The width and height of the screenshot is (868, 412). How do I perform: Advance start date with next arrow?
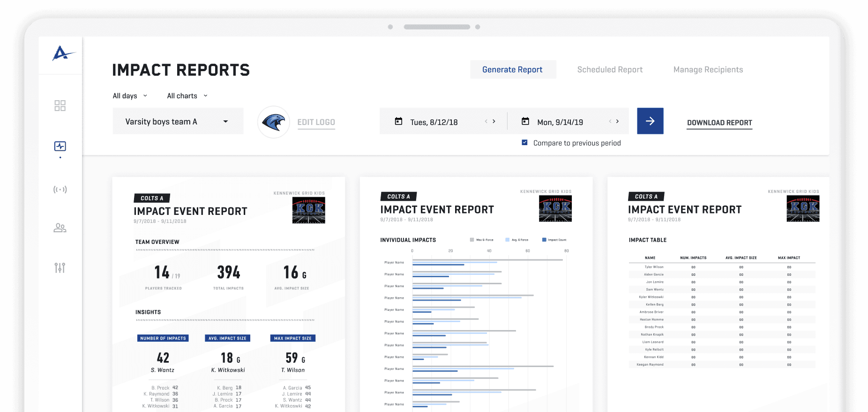[494, 122]
